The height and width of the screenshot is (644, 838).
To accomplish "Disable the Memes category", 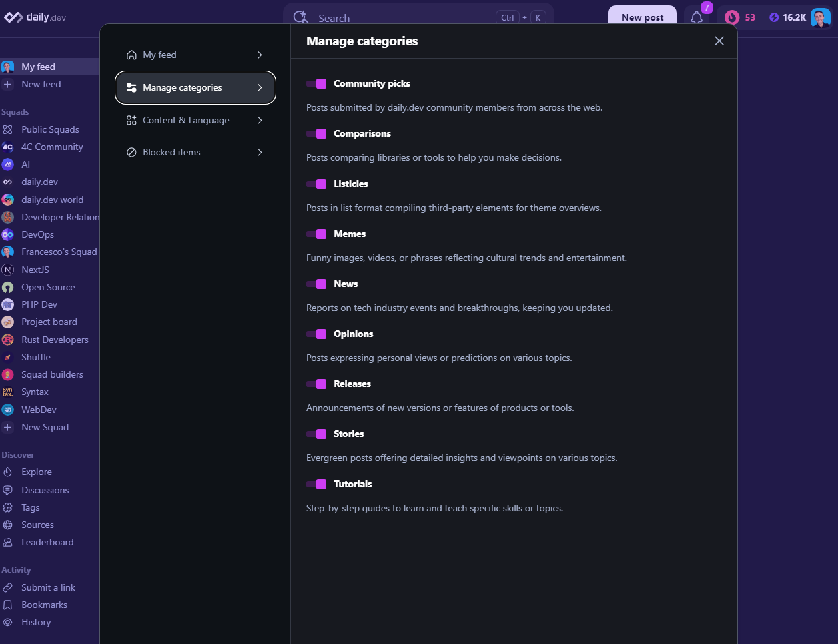I will [316, 234].
